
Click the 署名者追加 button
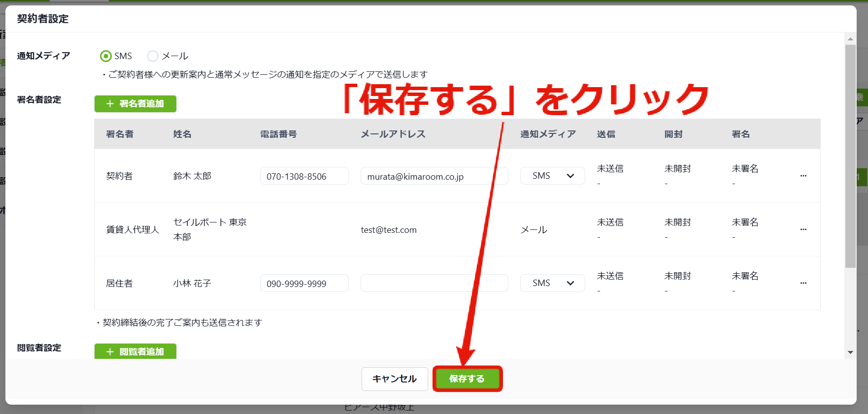point(135,104)
